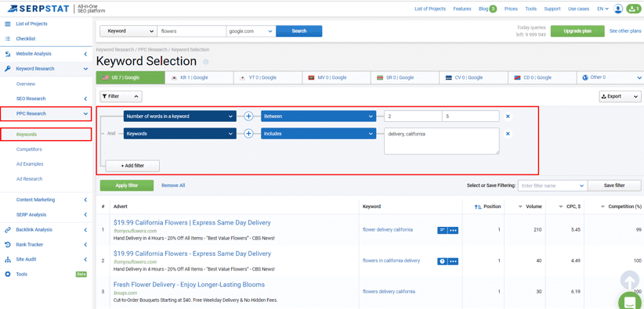
Task: Click the delivery, california keywords textarea
Action: point(442,141)
